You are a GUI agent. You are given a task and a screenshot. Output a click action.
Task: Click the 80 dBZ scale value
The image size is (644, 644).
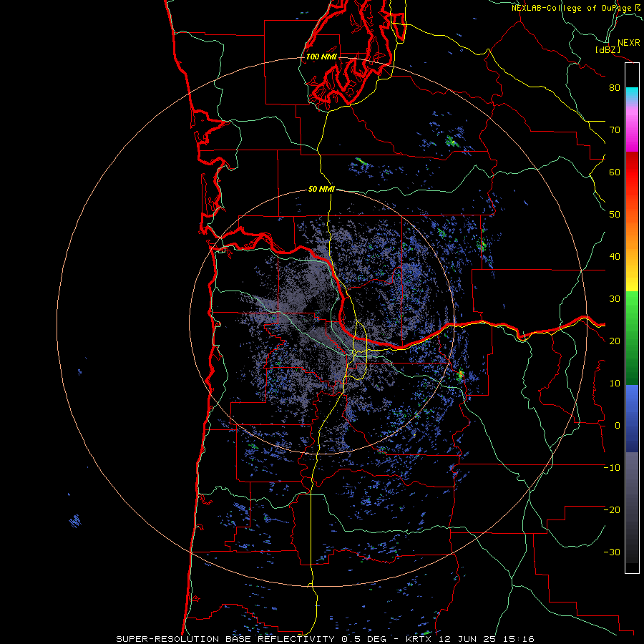click(615, 87)
